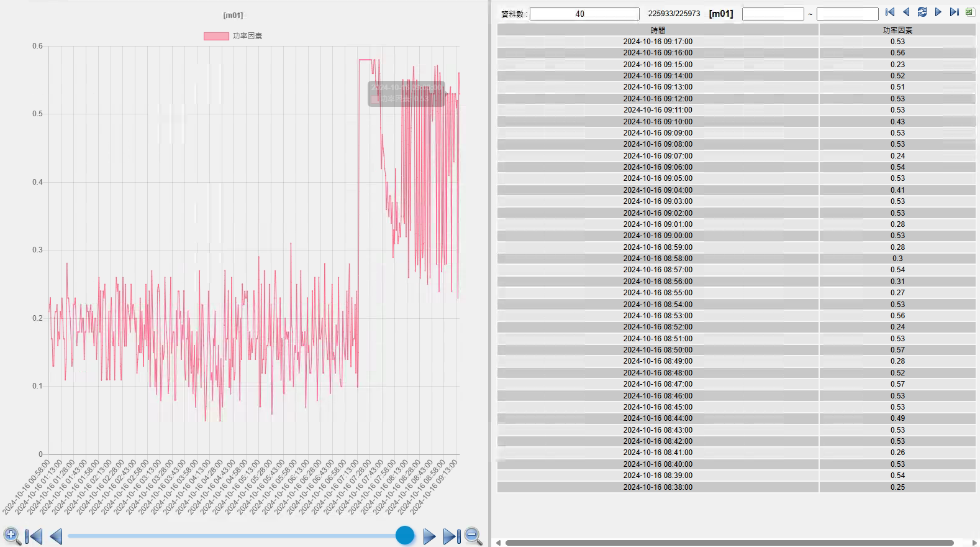Go to previous table records page

pos(906,12)
